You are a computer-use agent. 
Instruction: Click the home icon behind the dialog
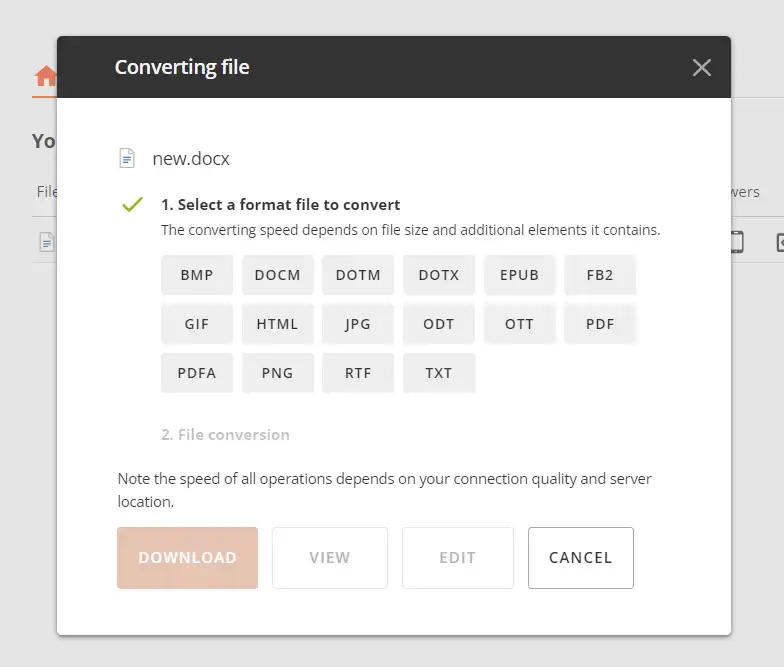45,76
